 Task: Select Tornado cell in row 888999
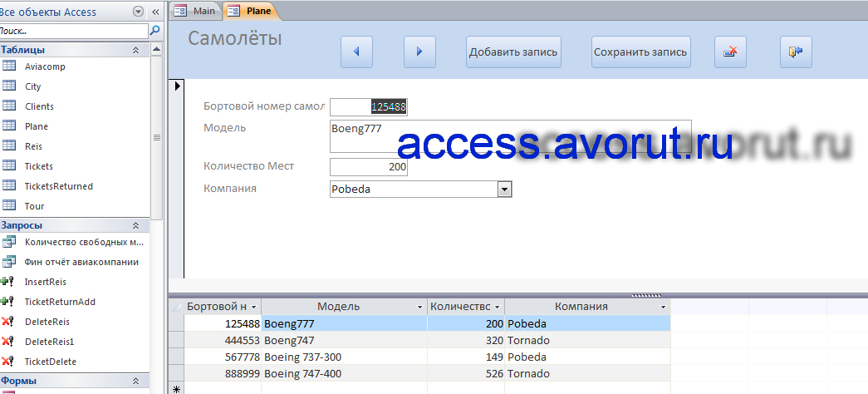pyautogui.click(x=587, y=373)
